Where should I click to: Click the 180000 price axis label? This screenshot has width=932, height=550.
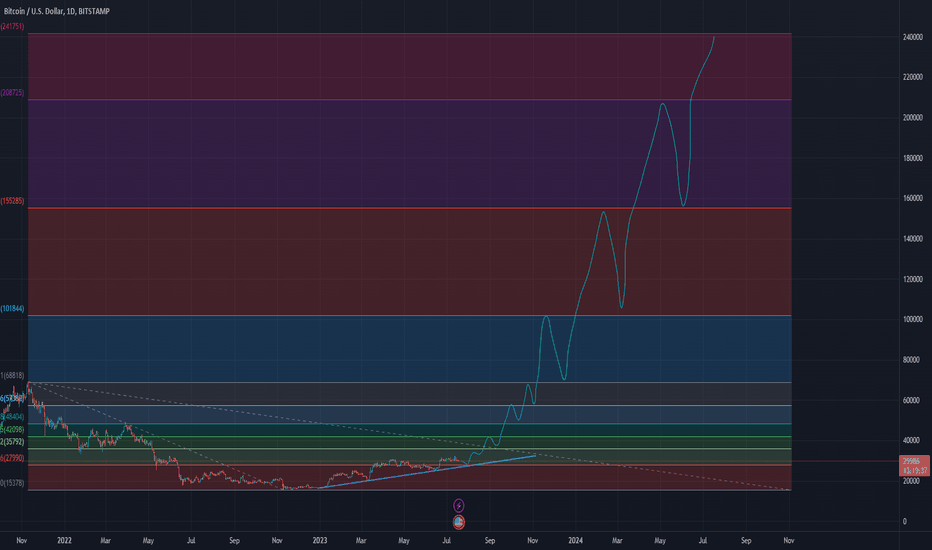(912, 158)
